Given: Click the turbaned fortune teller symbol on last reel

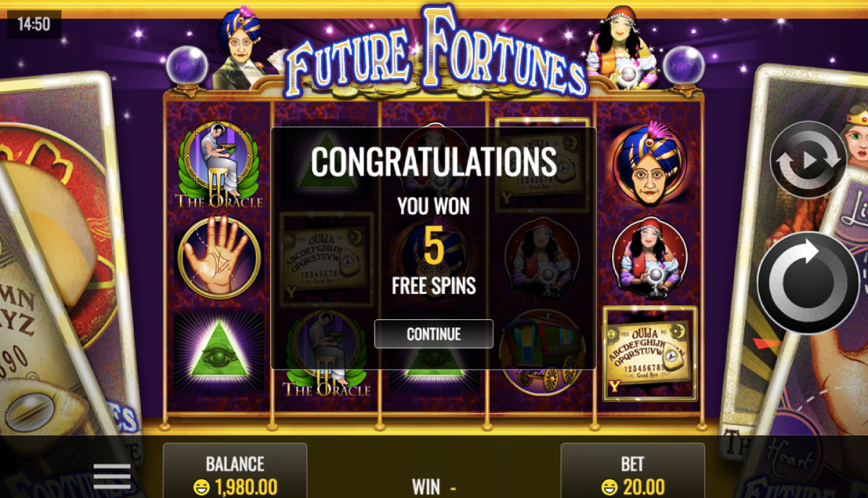Looking at the screenshot, I should point(649,164).
